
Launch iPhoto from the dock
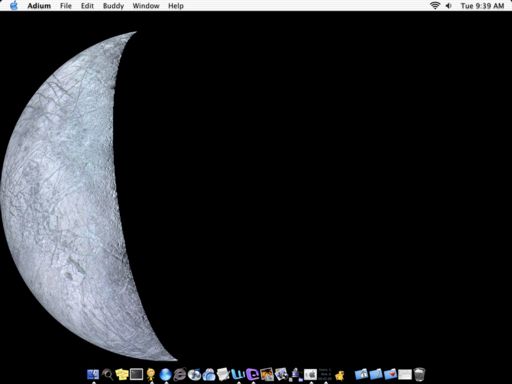pyautogui.click(x=267, y=374)
